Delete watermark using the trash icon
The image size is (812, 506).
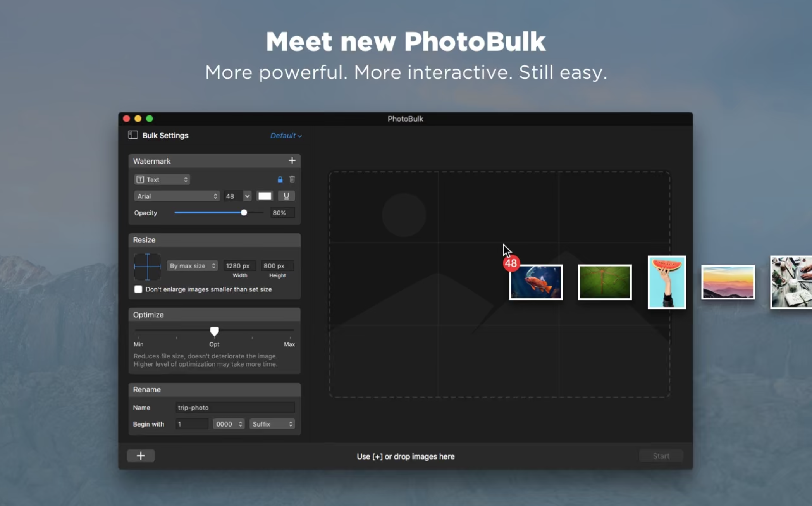pyautogui.click(x=292, y=179)
